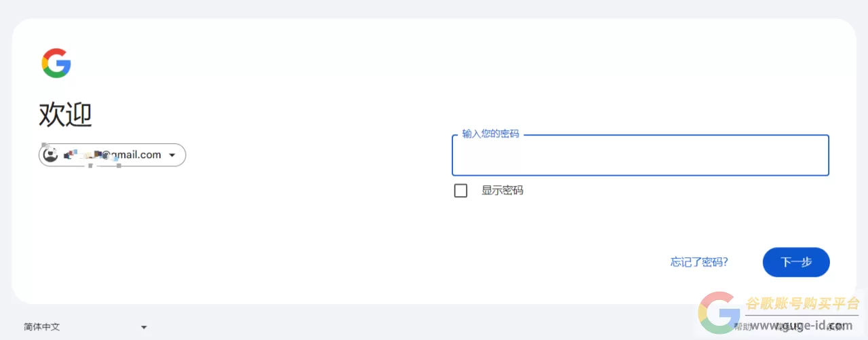This screenshot has height=340, width=868.
Task: Click the arrow of the language dropdown
Action: point(144,327)
